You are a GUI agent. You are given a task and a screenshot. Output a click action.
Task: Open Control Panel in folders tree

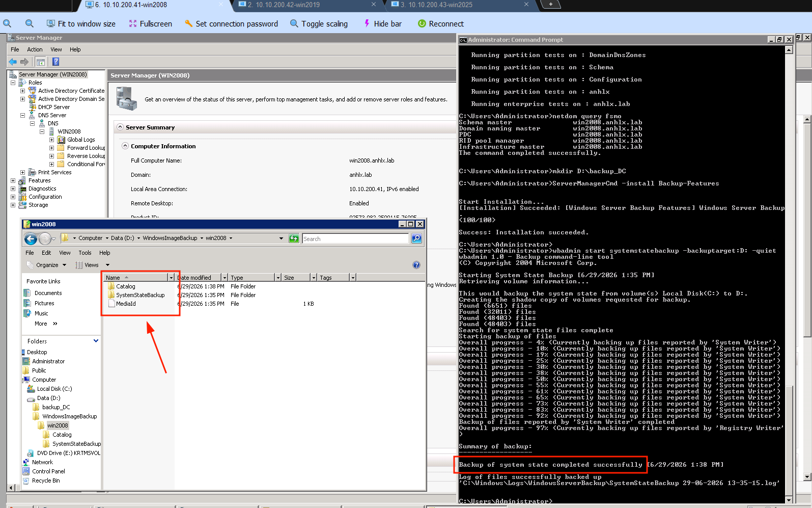[x=48, y=471]
